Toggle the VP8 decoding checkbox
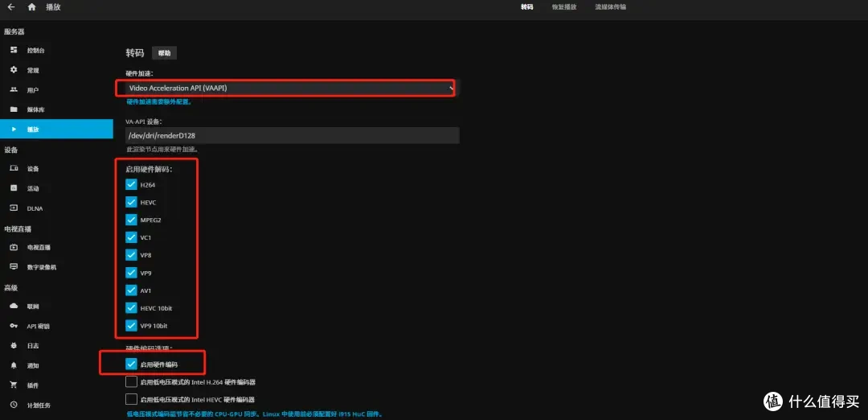 click(131, 255)
